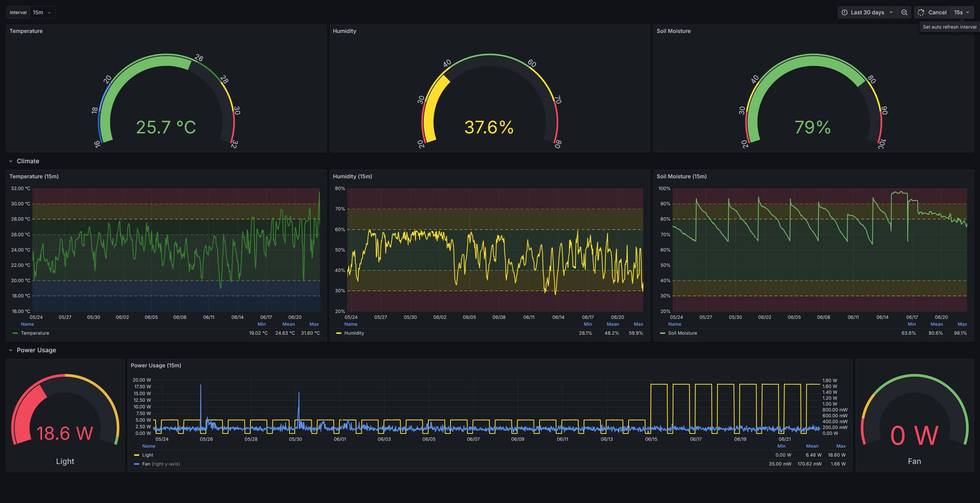Toggle the Soil Moisture series in the legend
This screenshot has width=980, height=503.
[682, 333]
